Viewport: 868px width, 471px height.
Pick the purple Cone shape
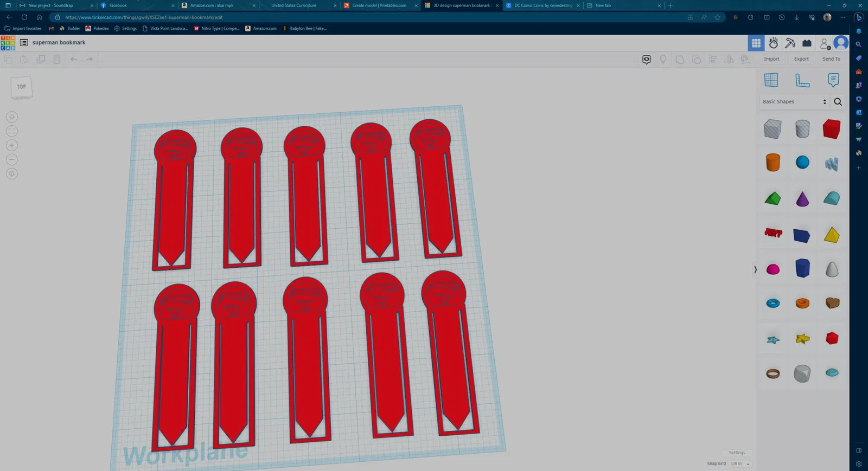click(802, 198)
